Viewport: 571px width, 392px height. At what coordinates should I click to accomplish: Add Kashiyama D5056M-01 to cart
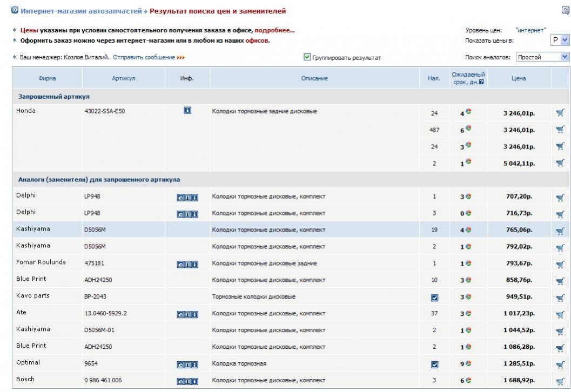click(560, 331)
